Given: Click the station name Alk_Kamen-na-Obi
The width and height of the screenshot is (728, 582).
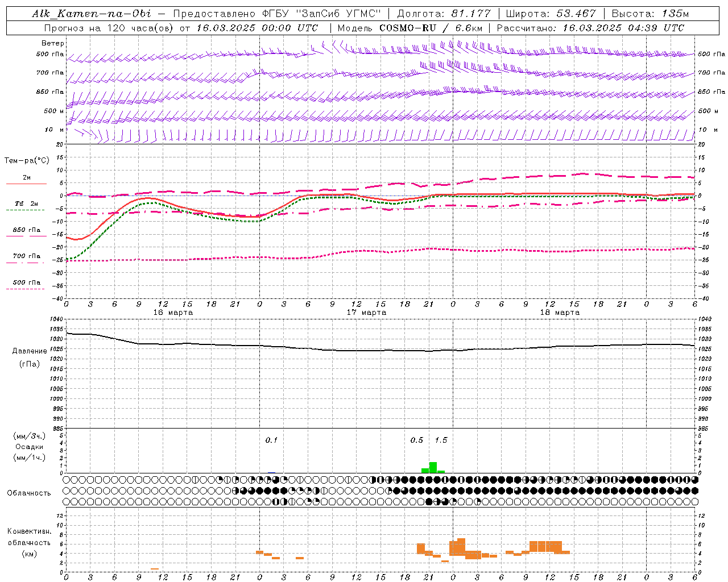Looking at the screenshot, I should (92, 14).
